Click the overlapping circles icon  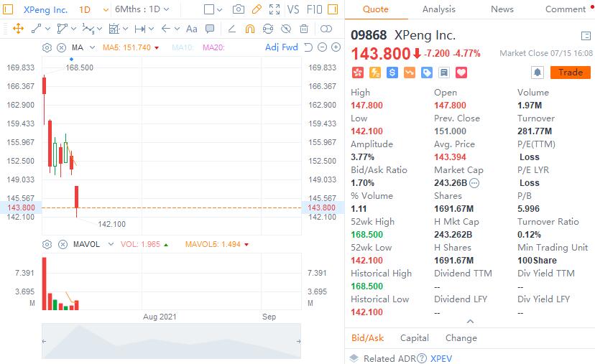coord(326,29)
